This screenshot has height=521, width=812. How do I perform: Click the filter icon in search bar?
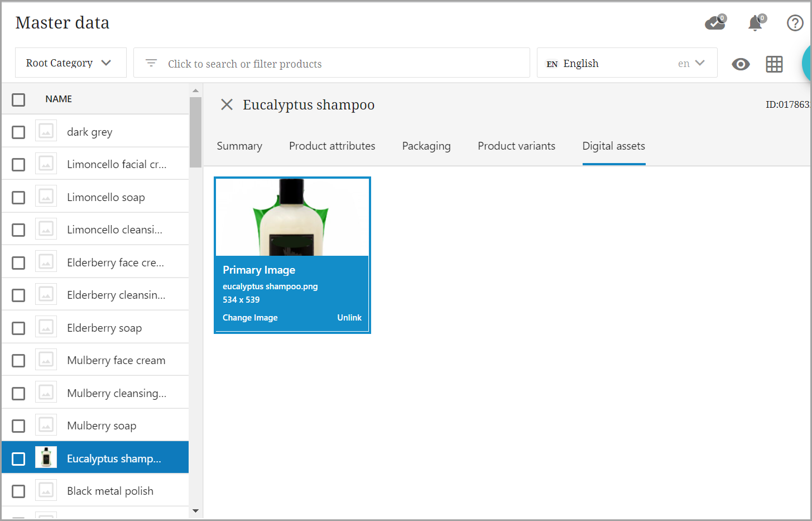click(x=151, y=63)
